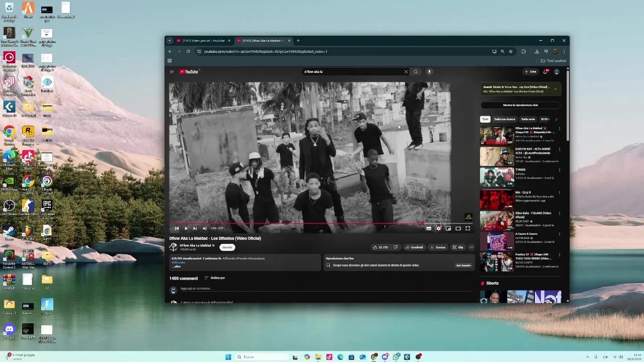Image resolution: width=644 pixels, height=362 pixels.
Task: Click the Condividi share button
Action: 415,247
